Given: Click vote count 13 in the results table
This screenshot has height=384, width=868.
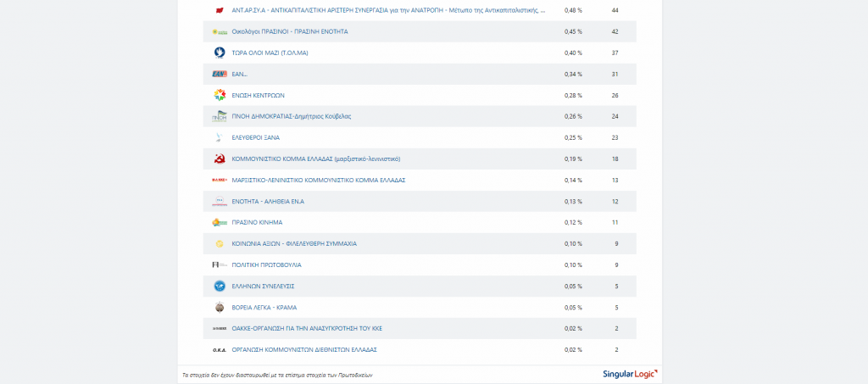Looking at the screenshot, I should tap(615, 181).
